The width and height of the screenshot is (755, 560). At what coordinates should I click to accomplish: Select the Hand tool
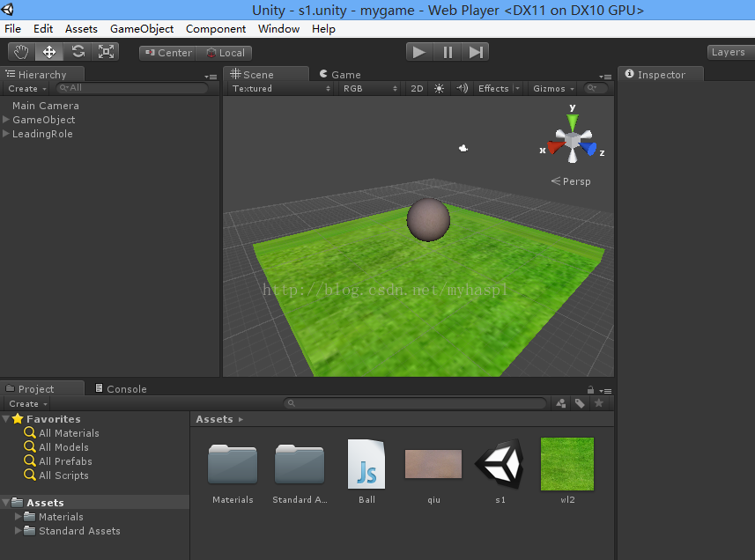21,52
